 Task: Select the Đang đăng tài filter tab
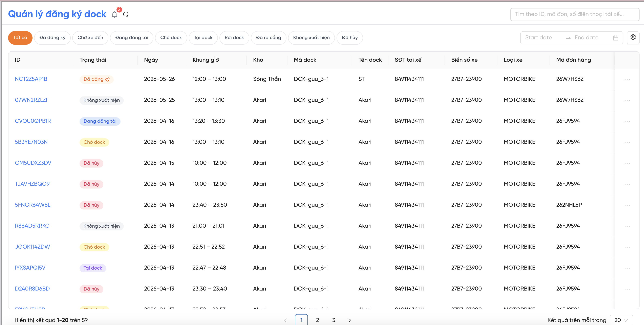(131, 38)
